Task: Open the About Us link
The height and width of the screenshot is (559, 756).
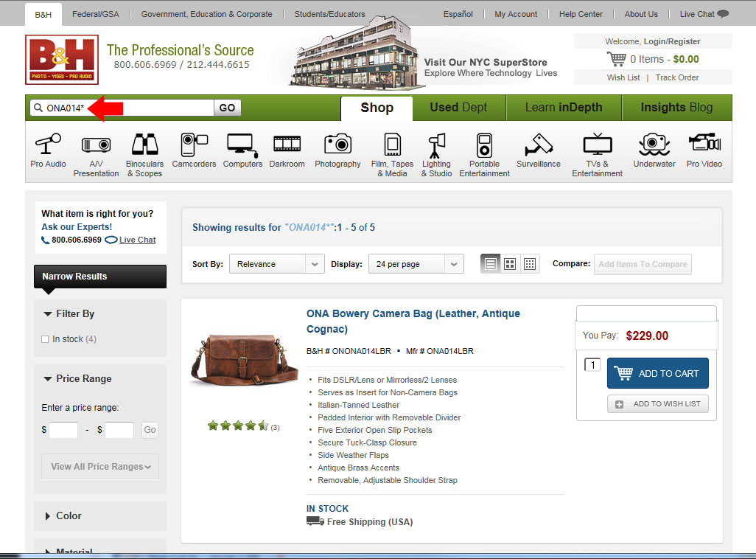Action: tap(641, 14)
